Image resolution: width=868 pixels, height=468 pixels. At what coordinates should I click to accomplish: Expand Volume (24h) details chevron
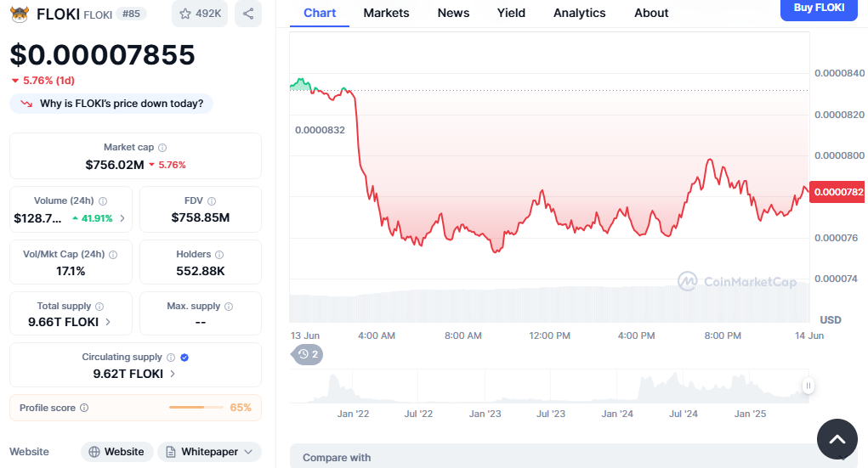pyautogui.click(x=122, y=218)
